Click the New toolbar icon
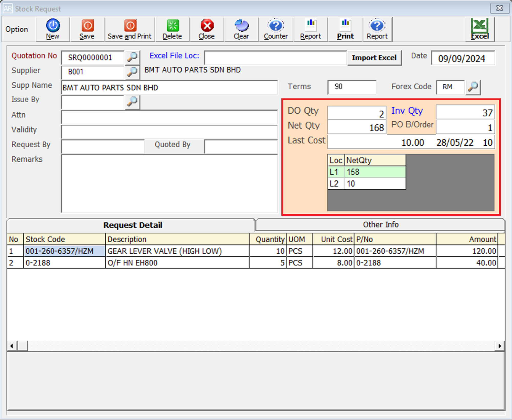This screenshot has height=420, width=512. pos(53,25)
